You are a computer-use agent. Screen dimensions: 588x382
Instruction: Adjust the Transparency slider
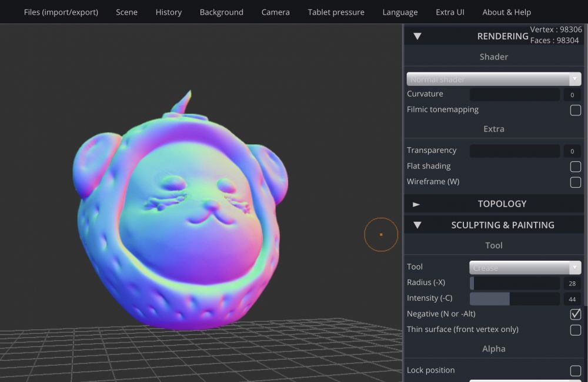click(x=514, y=151)
